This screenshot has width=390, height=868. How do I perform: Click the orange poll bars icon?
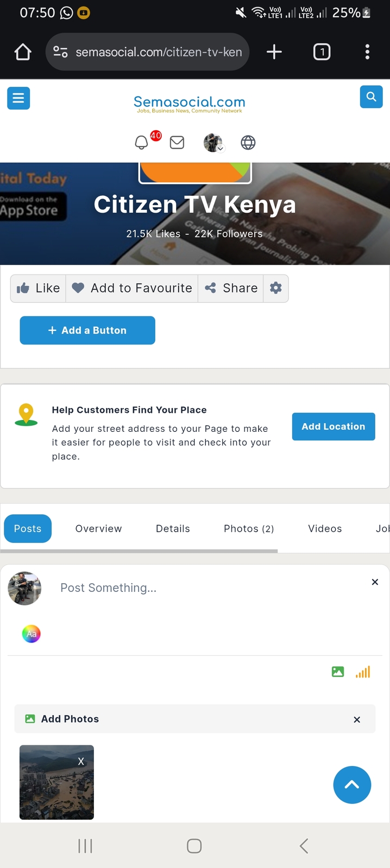[x=363, y=672]
